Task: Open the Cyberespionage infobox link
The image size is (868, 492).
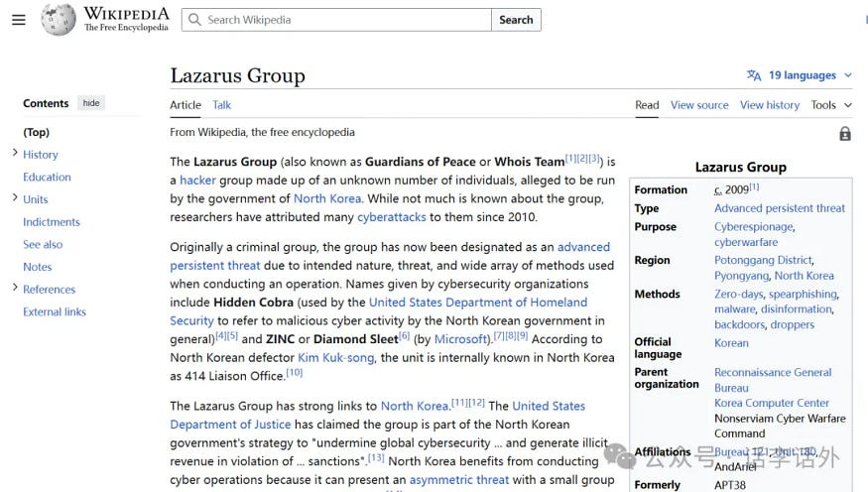Action: point(753,227)
